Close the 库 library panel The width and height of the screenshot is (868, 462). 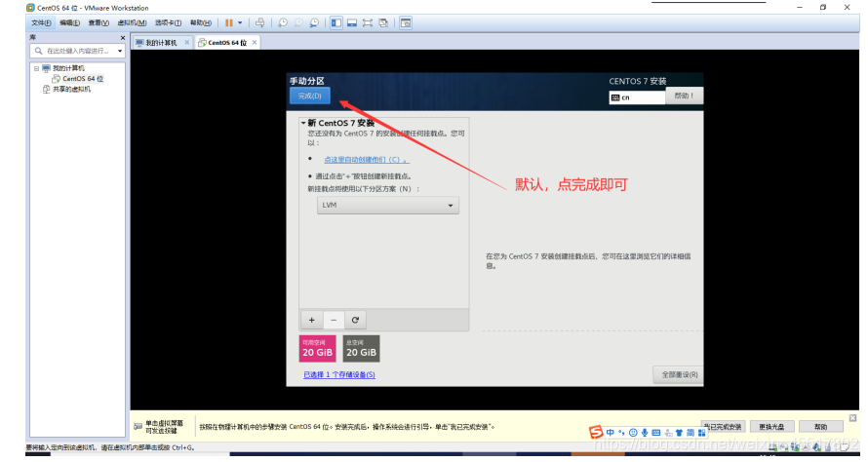(x=123, y=38)
